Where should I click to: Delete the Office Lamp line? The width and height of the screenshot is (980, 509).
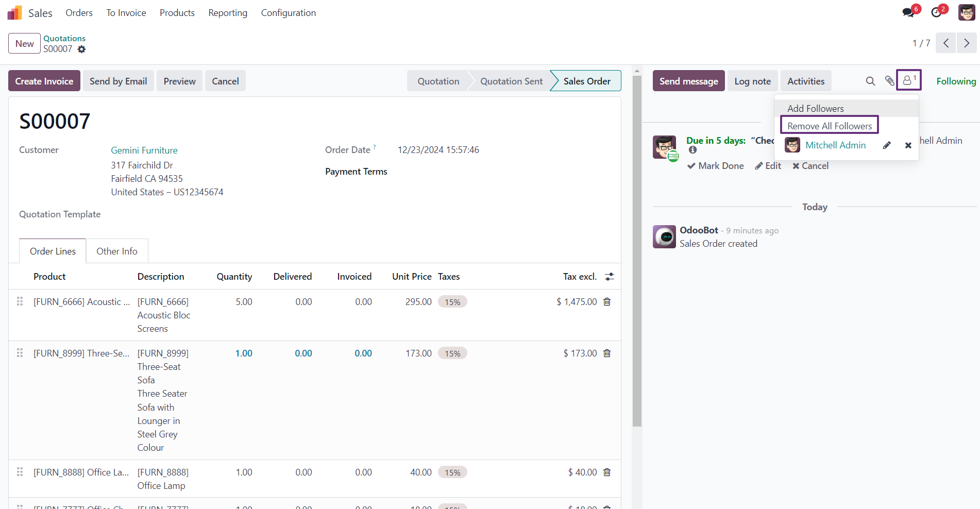607,472
